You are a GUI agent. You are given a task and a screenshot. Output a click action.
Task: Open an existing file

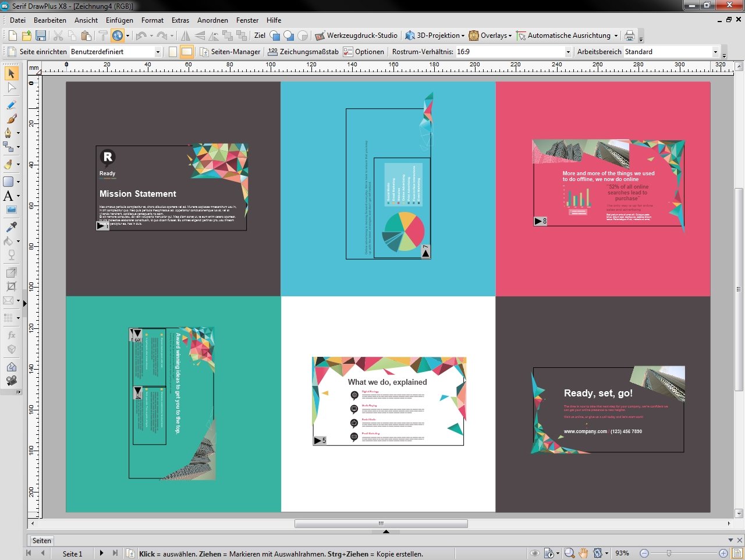tap(26, 36)
